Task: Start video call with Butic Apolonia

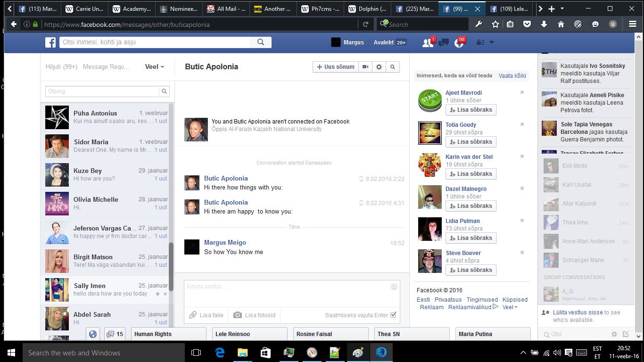Action: (365, 67)
